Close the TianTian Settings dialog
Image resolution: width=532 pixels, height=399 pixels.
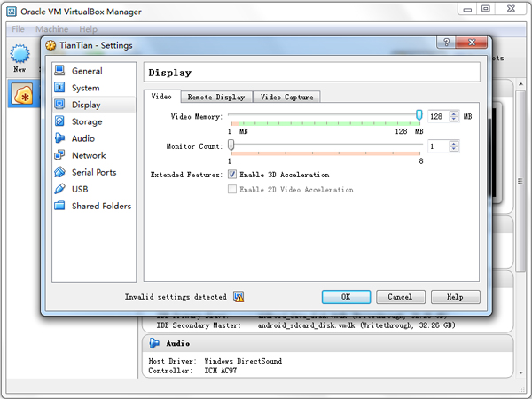point(472,43)
